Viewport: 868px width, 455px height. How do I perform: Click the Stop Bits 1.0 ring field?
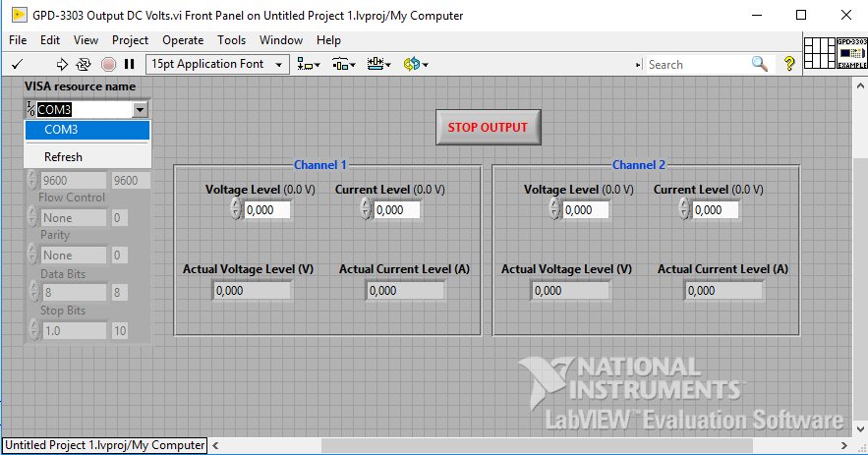(x=74, y=331)
